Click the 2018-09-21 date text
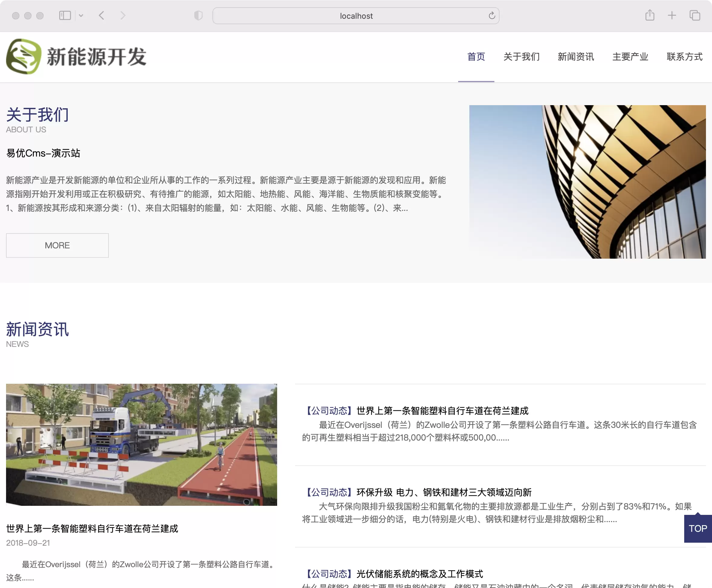Screen dimensions: 712x588 coord(28,543)
